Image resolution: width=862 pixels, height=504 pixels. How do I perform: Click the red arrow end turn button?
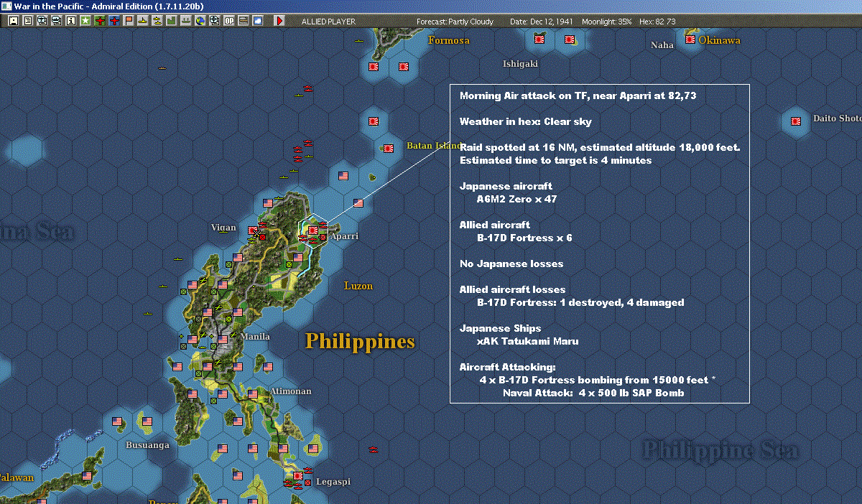click(x=279, y=21)
